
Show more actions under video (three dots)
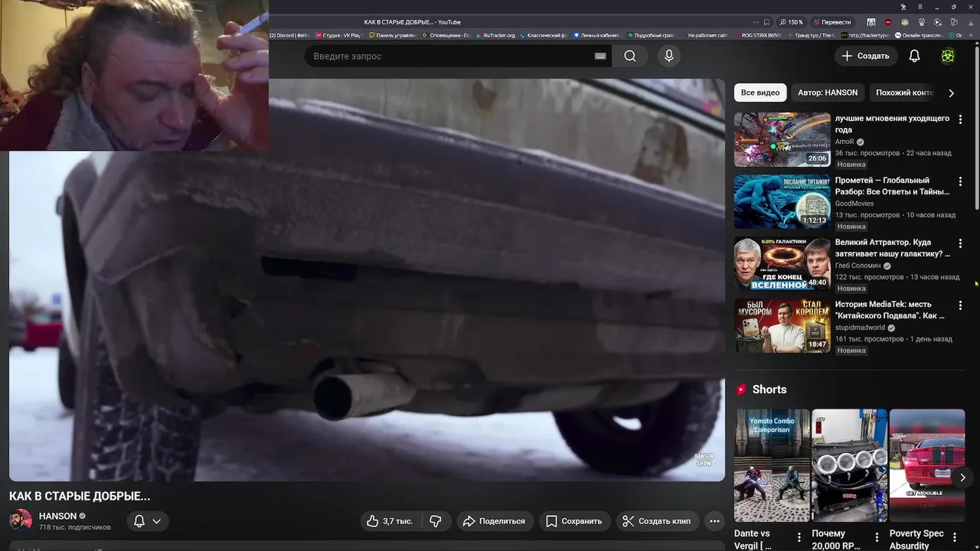click(x=714, y=521)
